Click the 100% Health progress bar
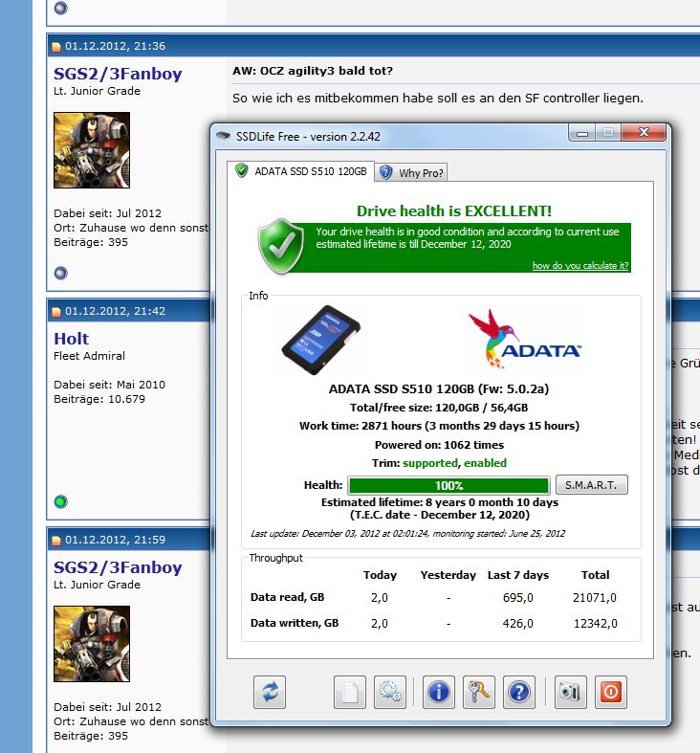This screenshot has height=753, width=700. pyautogui.click(x=448, y=485)
